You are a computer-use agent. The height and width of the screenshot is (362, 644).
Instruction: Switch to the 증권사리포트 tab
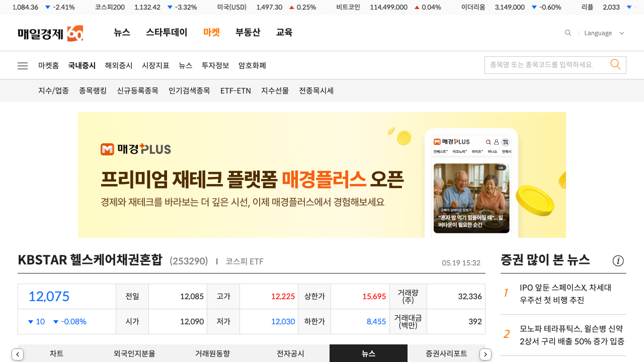pos(446,353)
